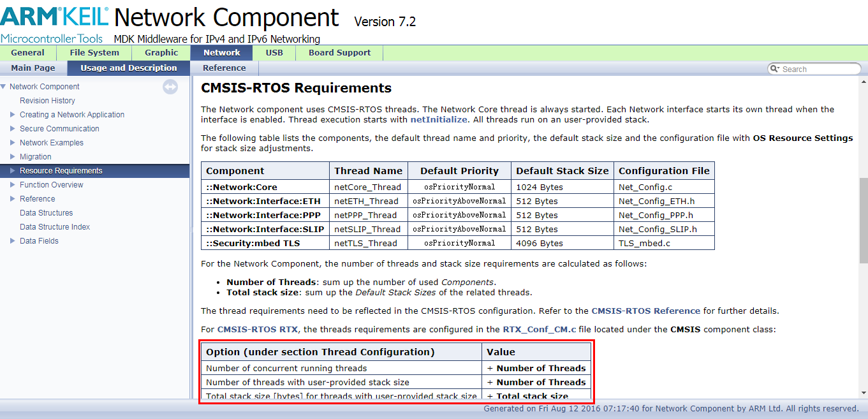Expand the Secure Communication tree item

[11, 128]
